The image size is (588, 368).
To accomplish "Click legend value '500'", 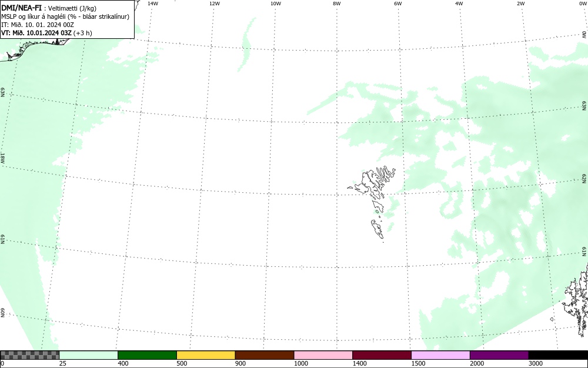I will [x=182, y=363].
